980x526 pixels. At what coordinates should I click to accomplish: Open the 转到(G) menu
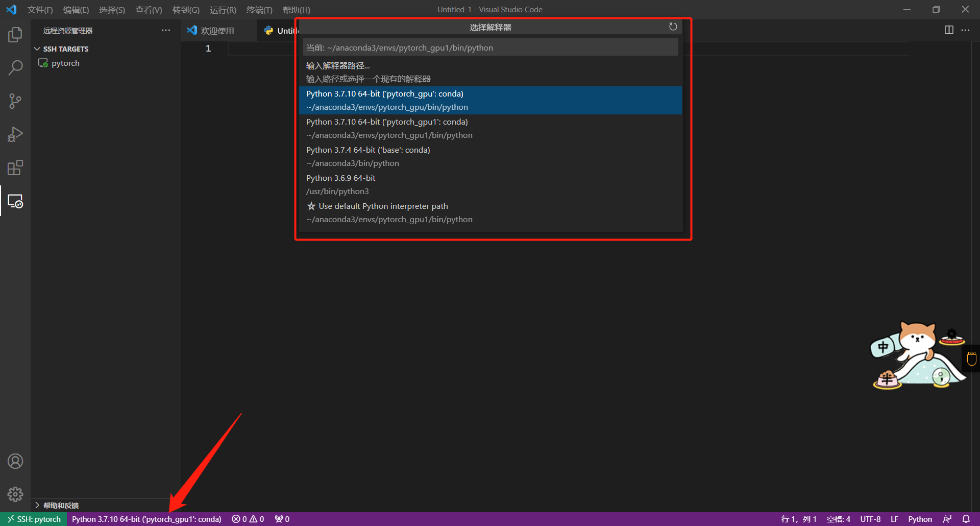[x=186, y=10]
